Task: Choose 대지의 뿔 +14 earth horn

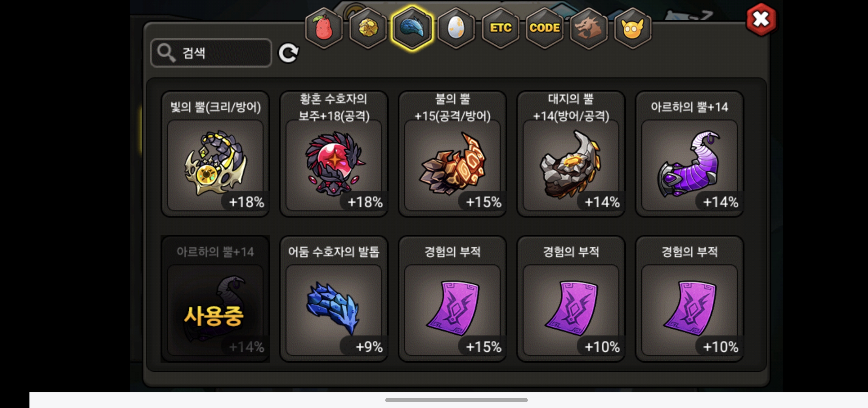Action: (x=571, y=154)
